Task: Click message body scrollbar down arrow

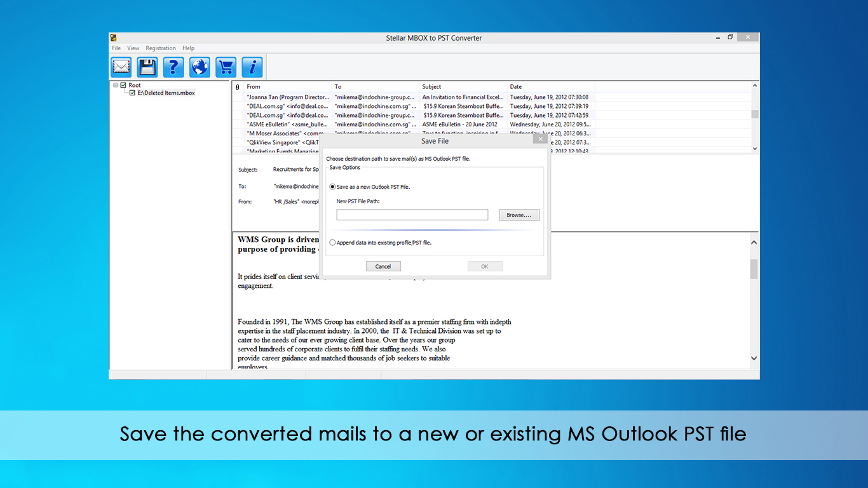Action: click(754, 358)
